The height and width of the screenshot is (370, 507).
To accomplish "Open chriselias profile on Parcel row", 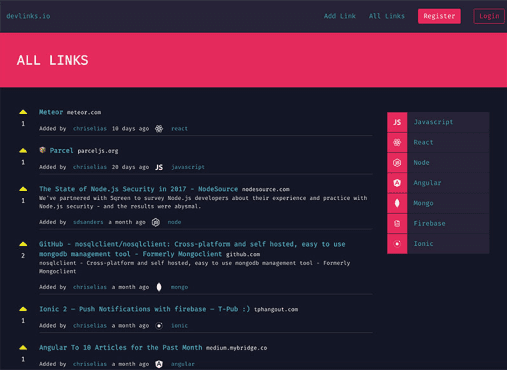I will point(90,167).
